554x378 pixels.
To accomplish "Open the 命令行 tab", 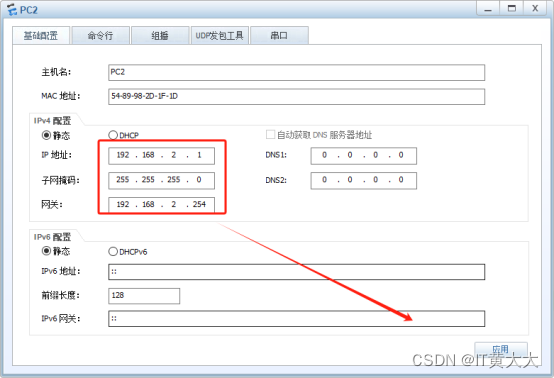I will click(101, 35).
